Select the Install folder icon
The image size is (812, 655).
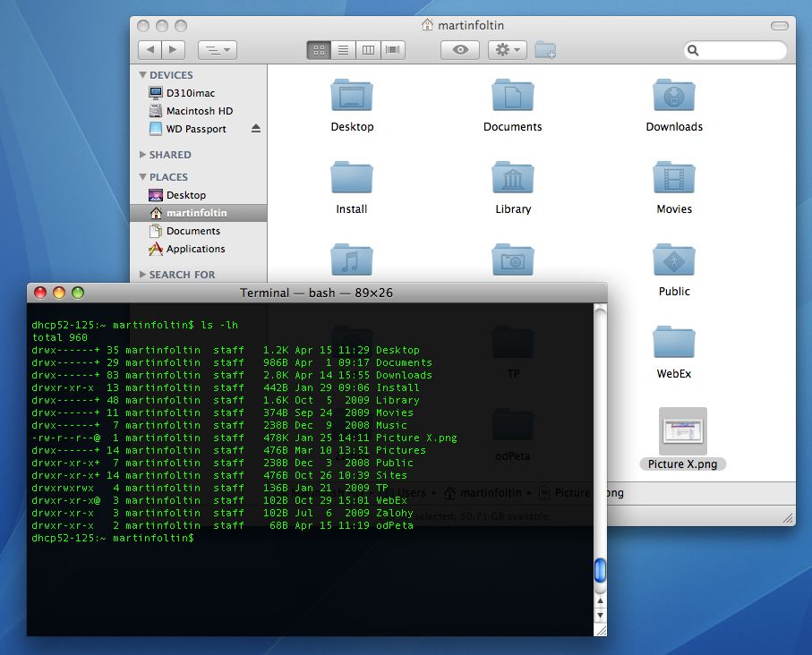(352, 177)
